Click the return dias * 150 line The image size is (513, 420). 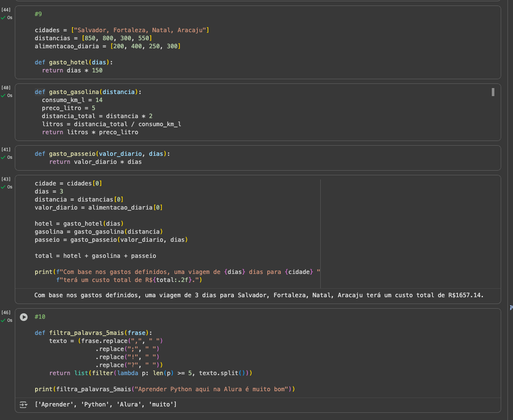(72, 70)
